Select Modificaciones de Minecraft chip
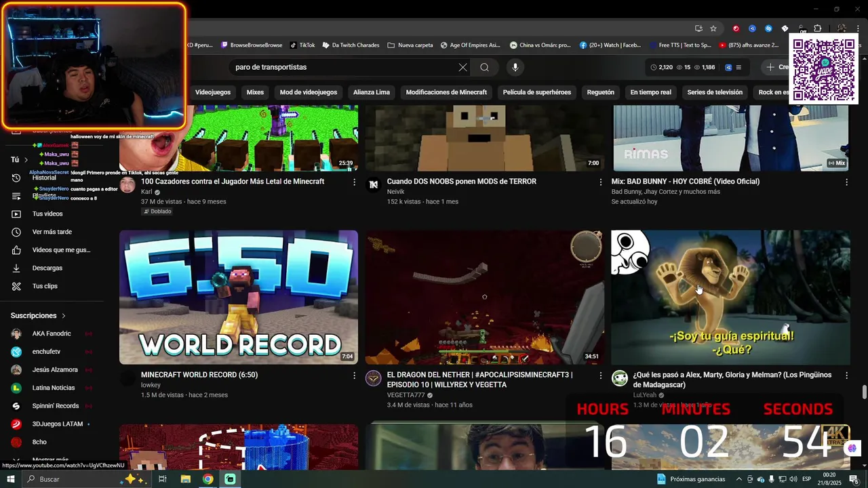Viewport: 868px width, 488px height. [x=446, y=92]
